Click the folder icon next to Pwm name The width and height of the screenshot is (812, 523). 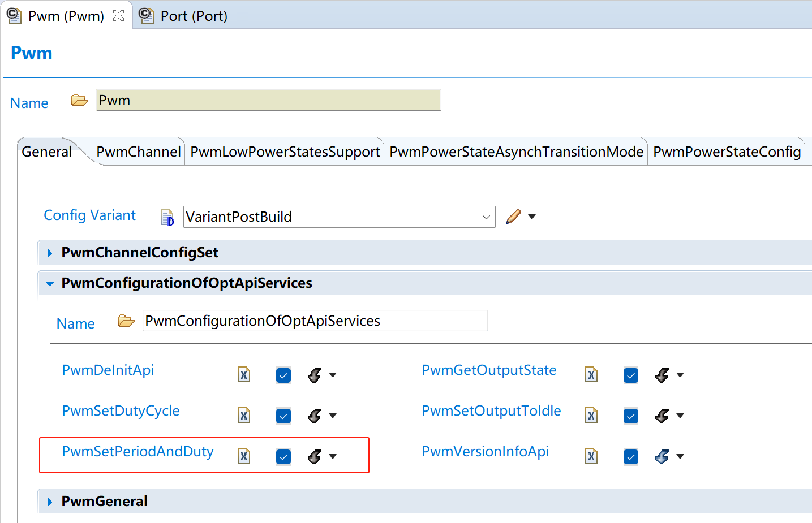coord(79,101)
